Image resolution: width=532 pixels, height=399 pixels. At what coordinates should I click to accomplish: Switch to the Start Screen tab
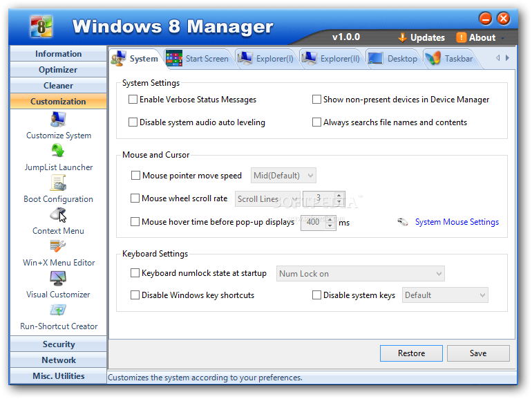click(x=198, y=59)
